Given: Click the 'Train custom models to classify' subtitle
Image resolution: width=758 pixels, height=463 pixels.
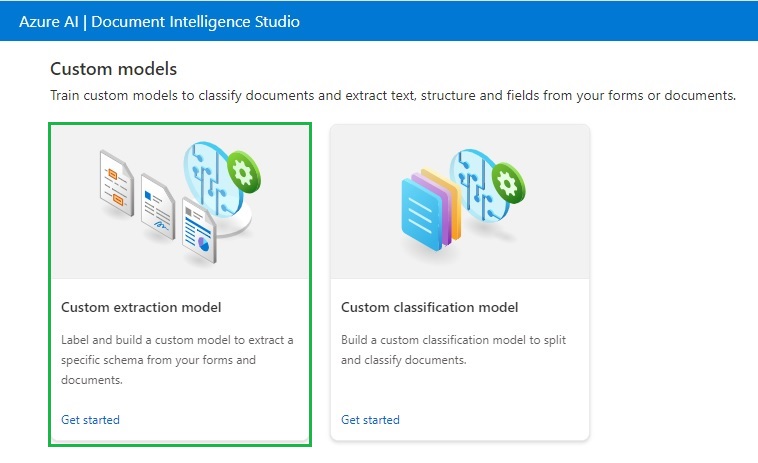Looking at the screenshot, I should [393, 96].
